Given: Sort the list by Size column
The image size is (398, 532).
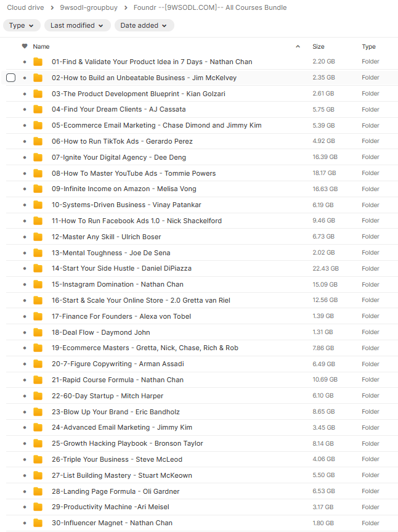Looking at the screenshot, I should point(319,46).
